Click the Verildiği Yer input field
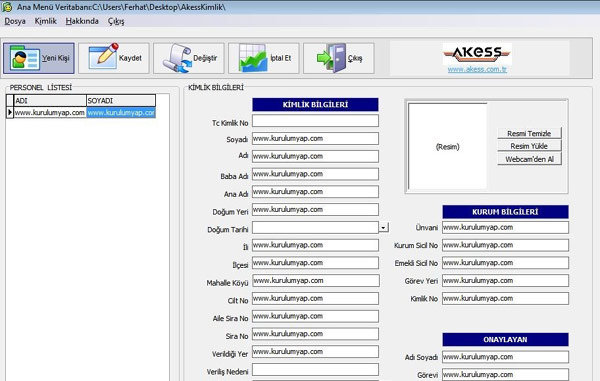Viewport: 600px width, 381px height. pyautogui.click(x=315, y=352)
